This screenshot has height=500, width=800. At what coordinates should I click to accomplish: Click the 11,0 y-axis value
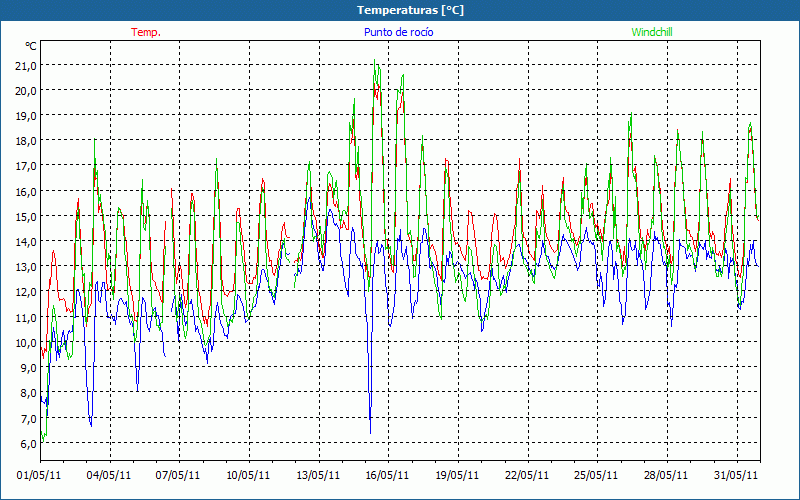pyautogui.click(x=26, y=317)
